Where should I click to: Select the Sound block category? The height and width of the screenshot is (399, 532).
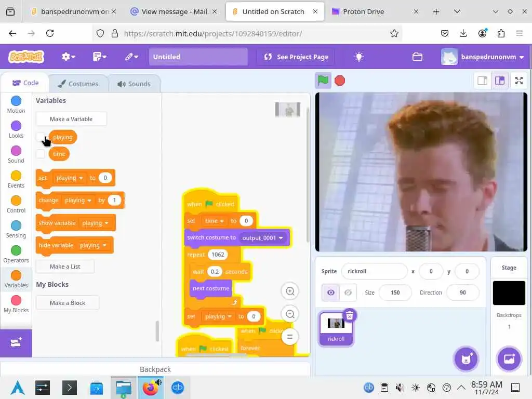click(x=16, y=154)
